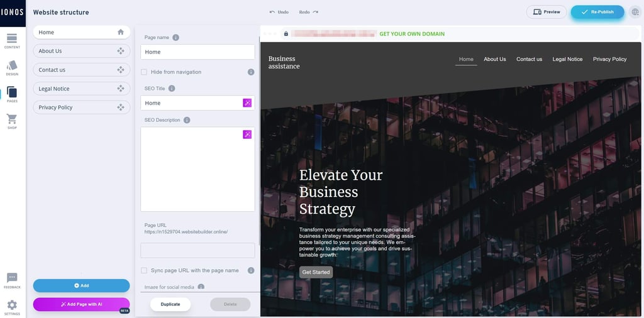Open Settings gear in sidebar
The image size is (644, 318).
click(12, 307)
